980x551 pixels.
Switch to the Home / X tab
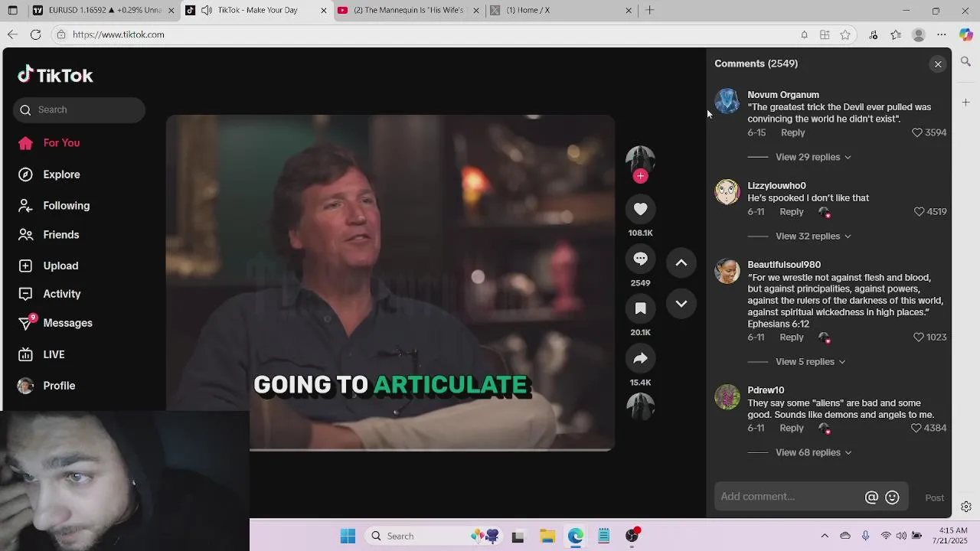click(x=561, y=10)
